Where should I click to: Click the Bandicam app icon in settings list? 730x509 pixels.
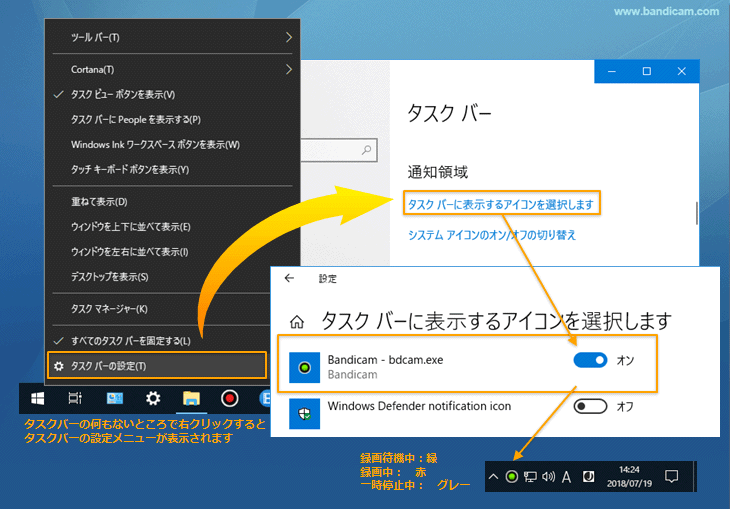point(304,367)
